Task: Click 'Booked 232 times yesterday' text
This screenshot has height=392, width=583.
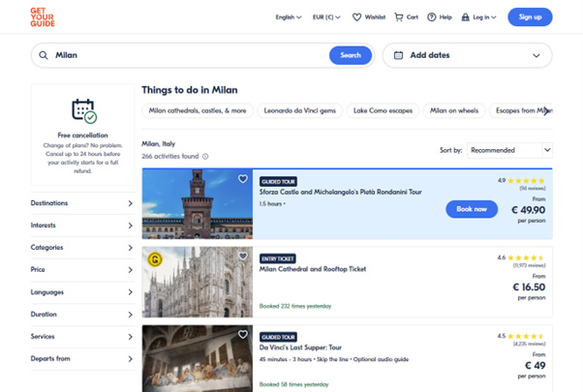Action: pos(295,306)
